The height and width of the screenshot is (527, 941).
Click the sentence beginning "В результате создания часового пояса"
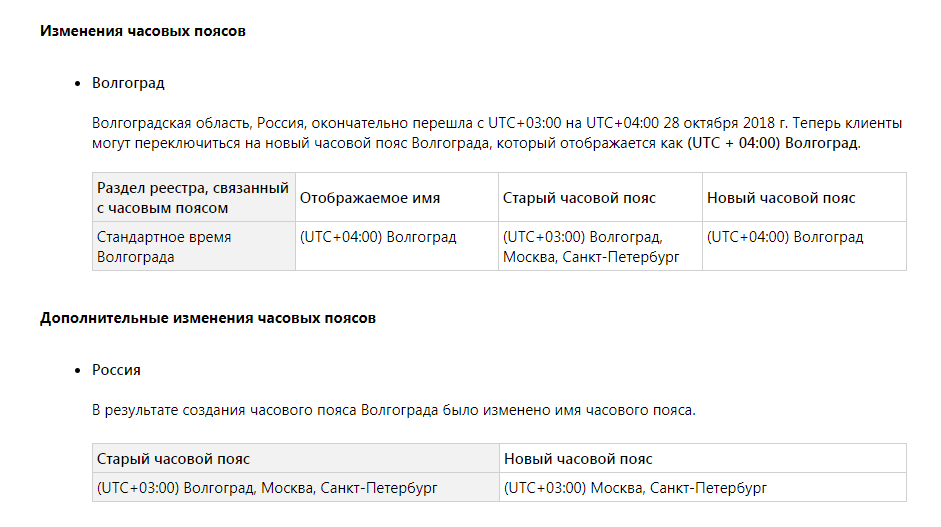click(x=393, y=410)
